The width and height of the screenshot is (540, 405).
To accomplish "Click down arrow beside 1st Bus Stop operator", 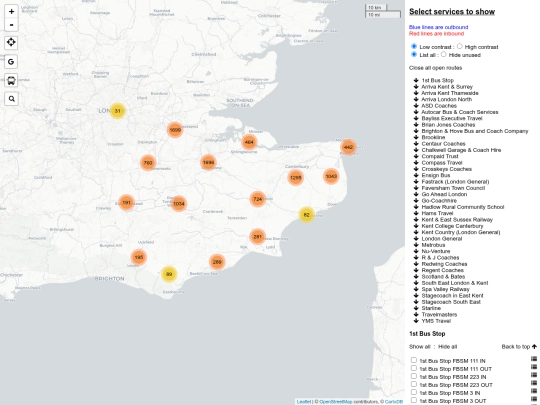I will tap(416, 80).
